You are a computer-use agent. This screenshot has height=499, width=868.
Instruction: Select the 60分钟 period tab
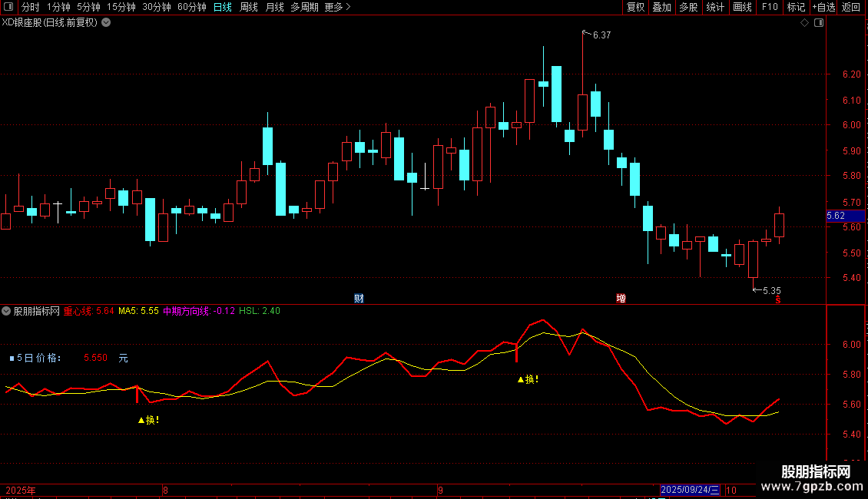pyautogui.click(x=191, y=7)
